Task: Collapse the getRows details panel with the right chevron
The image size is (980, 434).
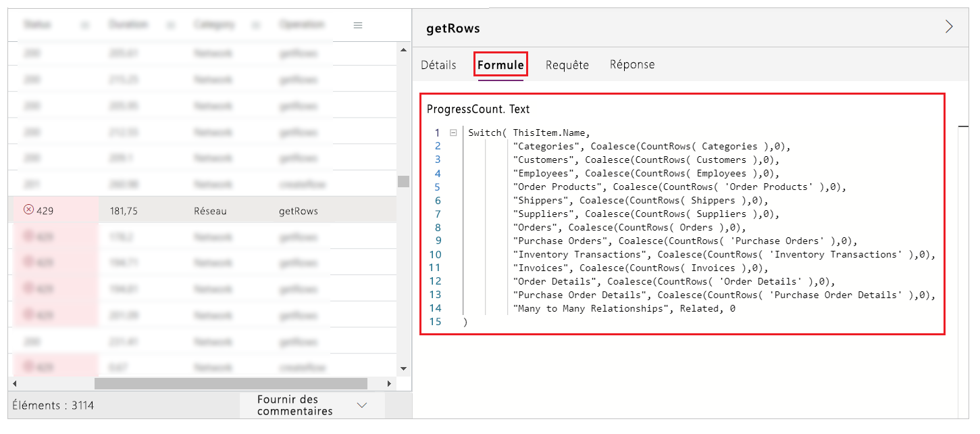Action: tap(949, 26)
